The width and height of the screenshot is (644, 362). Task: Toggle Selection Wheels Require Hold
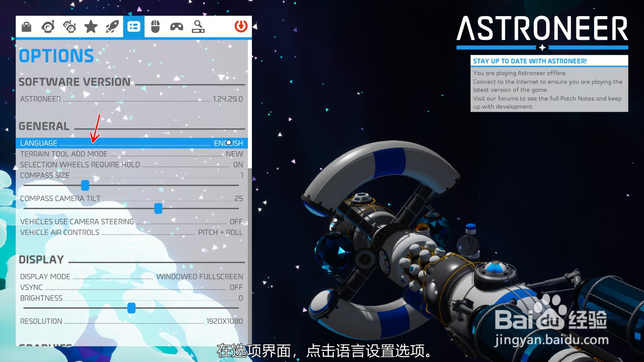click(132, 165)
